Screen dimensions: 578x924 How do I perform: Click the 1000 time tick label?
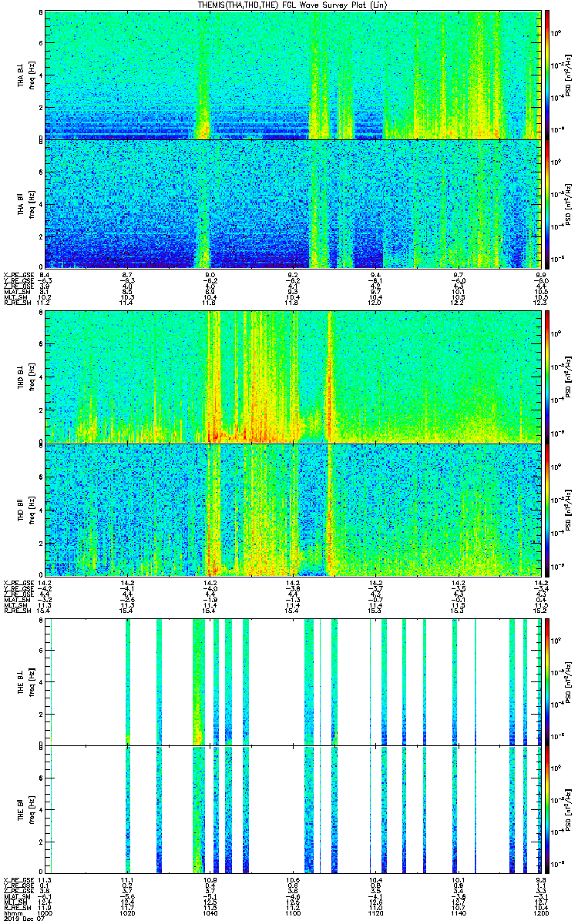click(x=45, y=912)
